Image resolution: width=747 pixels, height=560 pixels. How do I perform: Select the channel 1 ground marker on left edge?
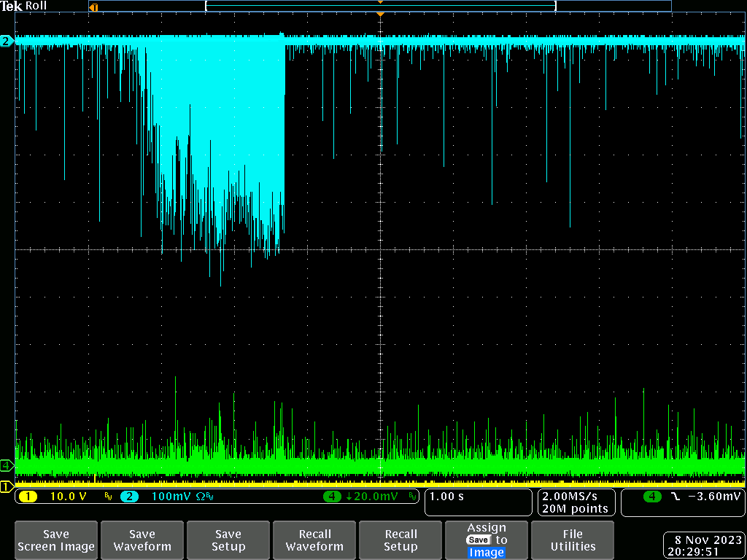click(x=7, y=486)
